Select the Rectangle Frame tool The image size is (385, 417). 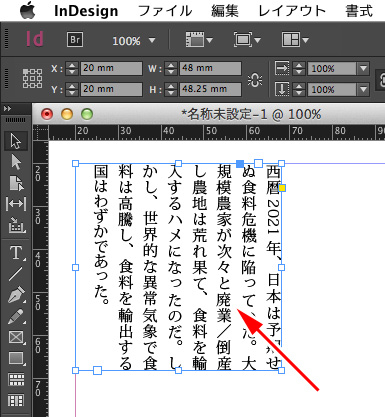(16, 337)
